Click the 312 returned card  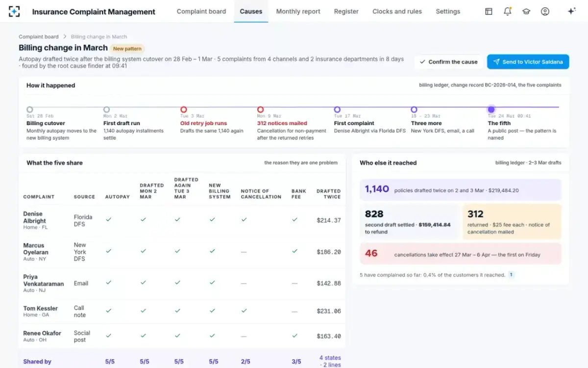point(512,221)
